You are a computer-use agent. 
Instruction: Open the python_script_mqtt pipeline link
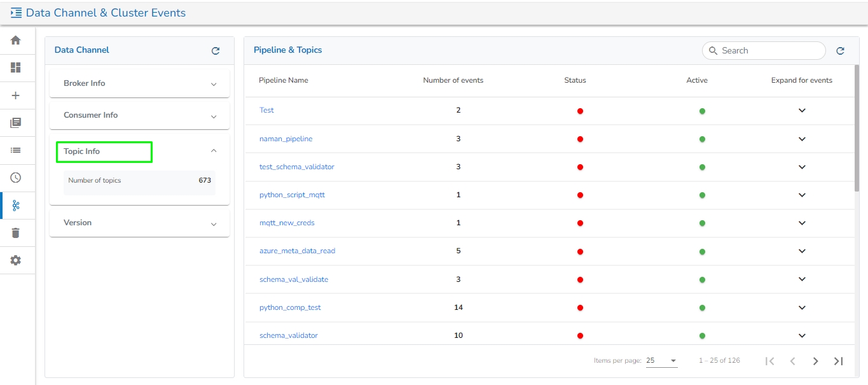point(292,195)
